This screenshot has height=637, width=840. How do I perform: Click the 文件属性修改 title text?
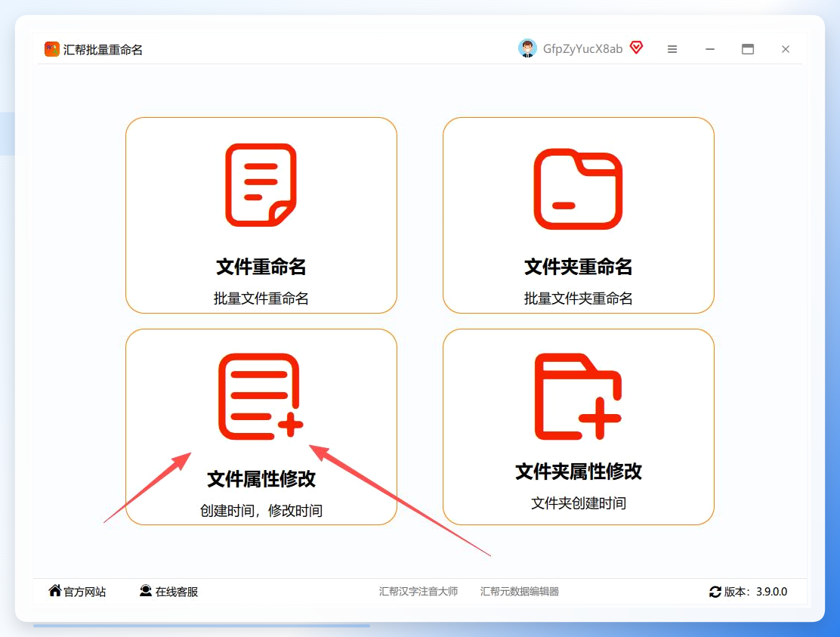(x=261, y=479)
